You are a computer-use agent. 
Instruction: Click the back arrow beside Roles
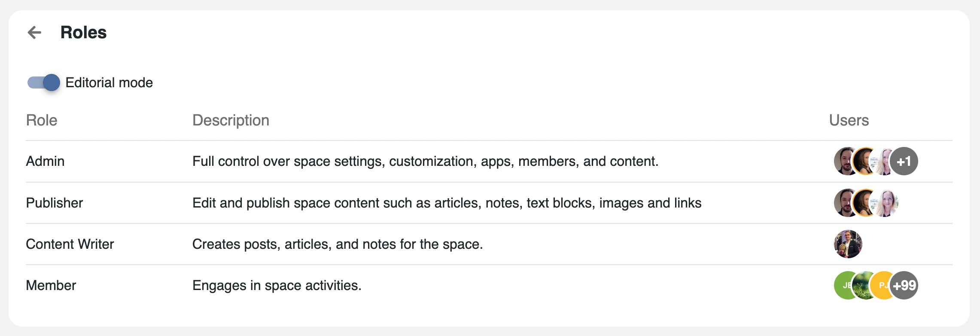(34, 32)
